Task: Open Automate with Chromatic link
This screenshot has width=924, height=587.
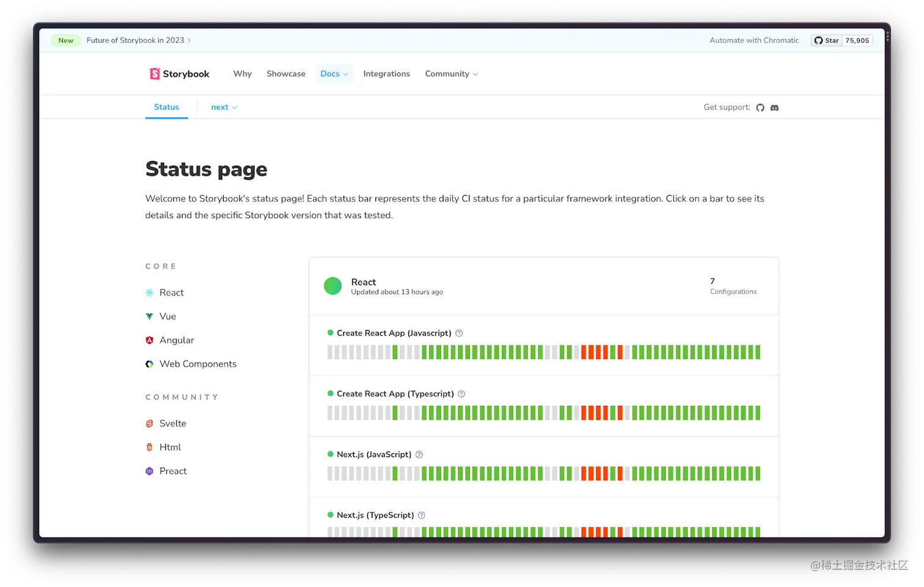Action: click(x=754, y=40)
